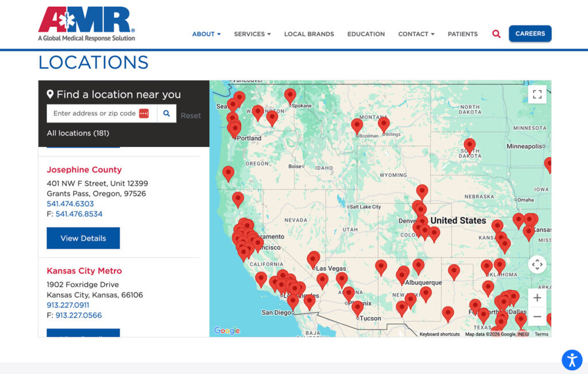Image resolution: width=588 pixels, height=374 pixels.
Task: Select the map pin in Northern California
Action: 238,200
